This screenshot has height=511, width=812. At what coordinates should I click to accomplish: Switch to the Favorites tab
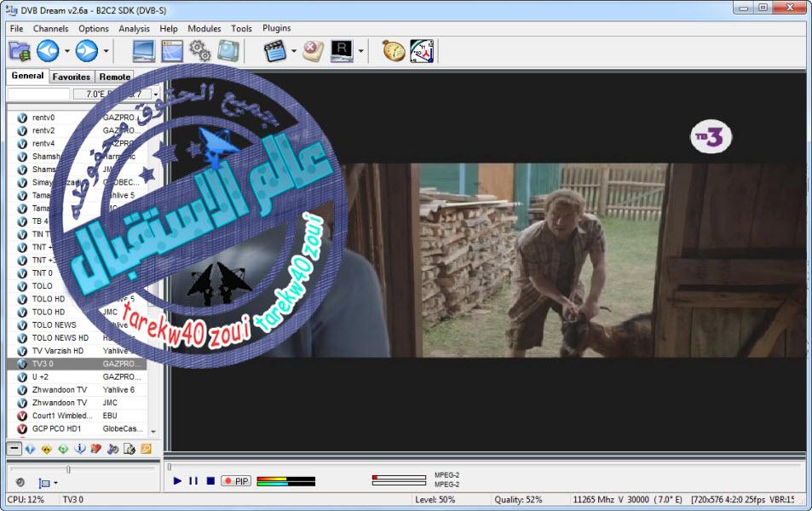[x=72, y=77]
